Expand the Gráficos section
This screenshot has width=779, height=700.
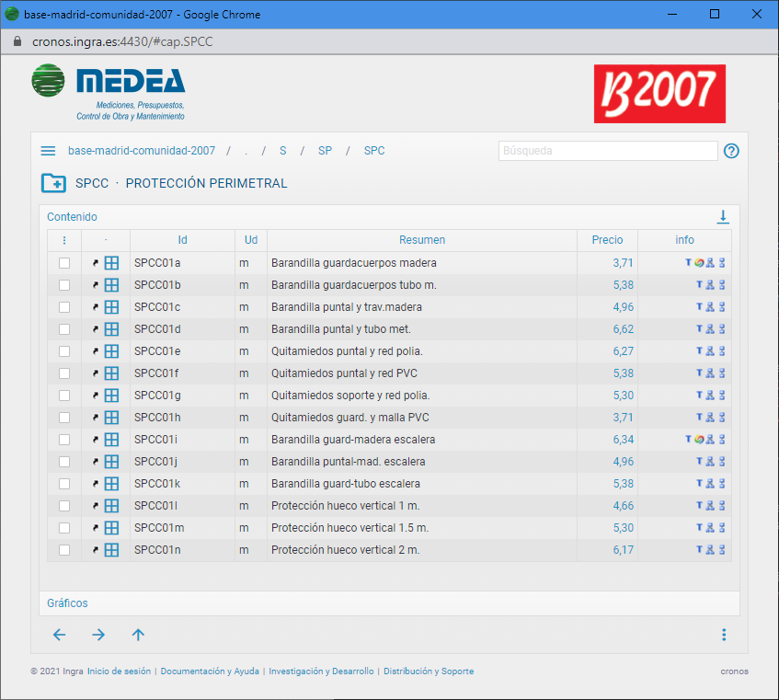click(x=68, y=603)
